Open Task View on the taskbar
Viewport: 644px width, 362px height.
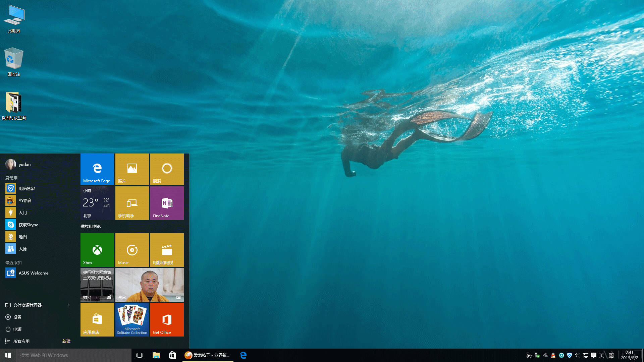(140, 355)
